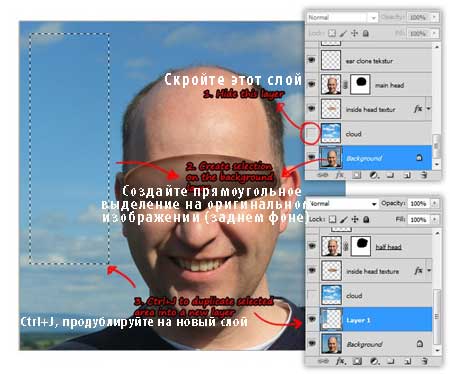The image size is (450, 374).
Task: Click lock position icon in Layer 1 panel
Action: coord(355,219)
